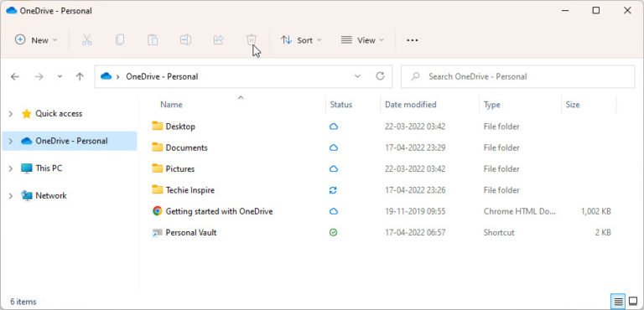
Task: Click the Paste clipboard icon
Action: 153,40
